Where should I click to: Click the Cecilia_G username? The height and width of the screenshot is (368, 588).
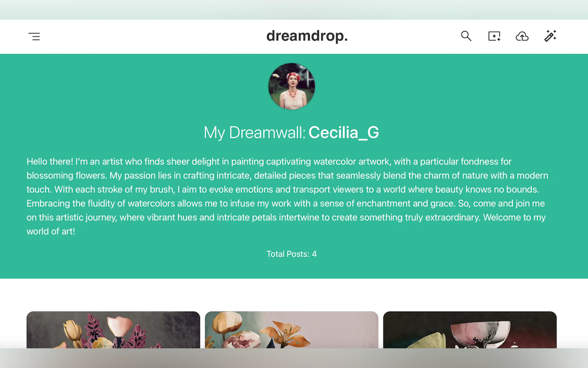(344, 132)
